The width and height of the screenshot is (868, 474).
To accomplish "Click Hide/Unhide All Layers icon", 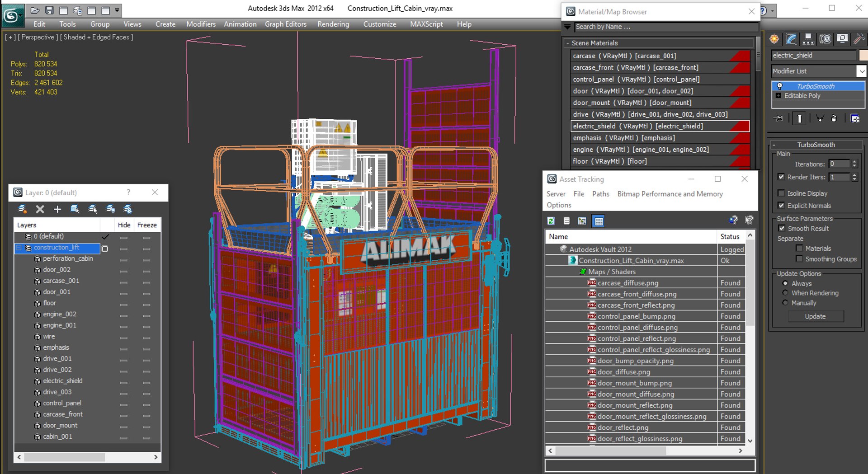I will [110, 209].
